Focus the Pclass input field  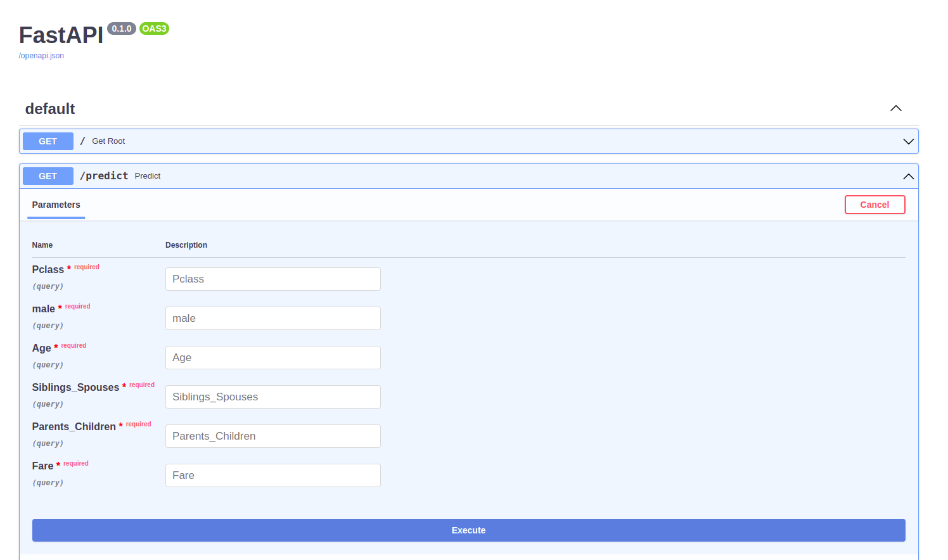pyautogui.click(x=272, y=279)
